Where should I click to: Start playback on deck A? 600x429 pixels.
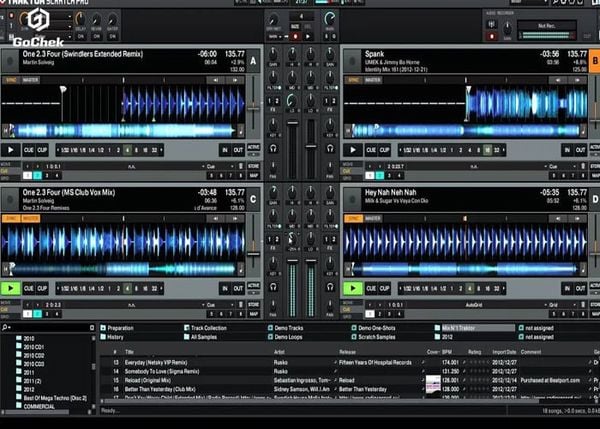[11, 150]
